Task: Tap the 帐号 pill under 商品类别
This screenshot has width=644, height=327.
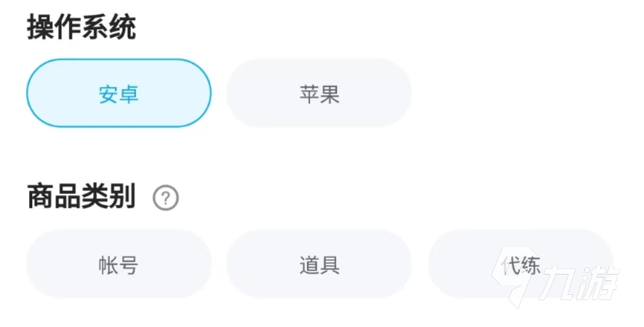Action: pyautogui.click(x=119, y=264)
